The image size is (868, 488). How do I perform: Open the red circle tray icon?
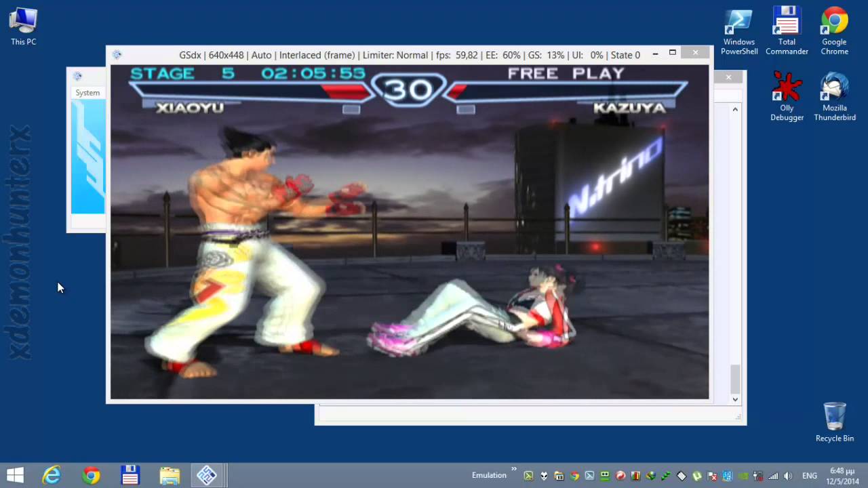coord(620,476)
